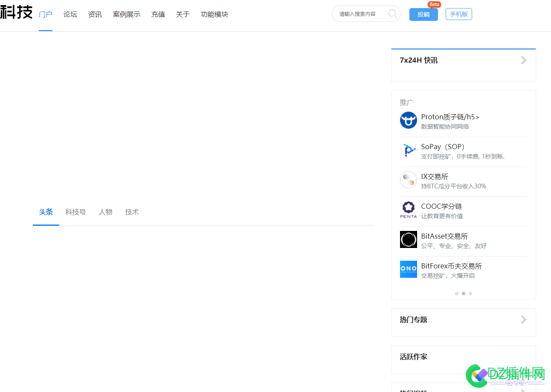
Task: Open the 门户 navigation item
Action: (46, 14)
